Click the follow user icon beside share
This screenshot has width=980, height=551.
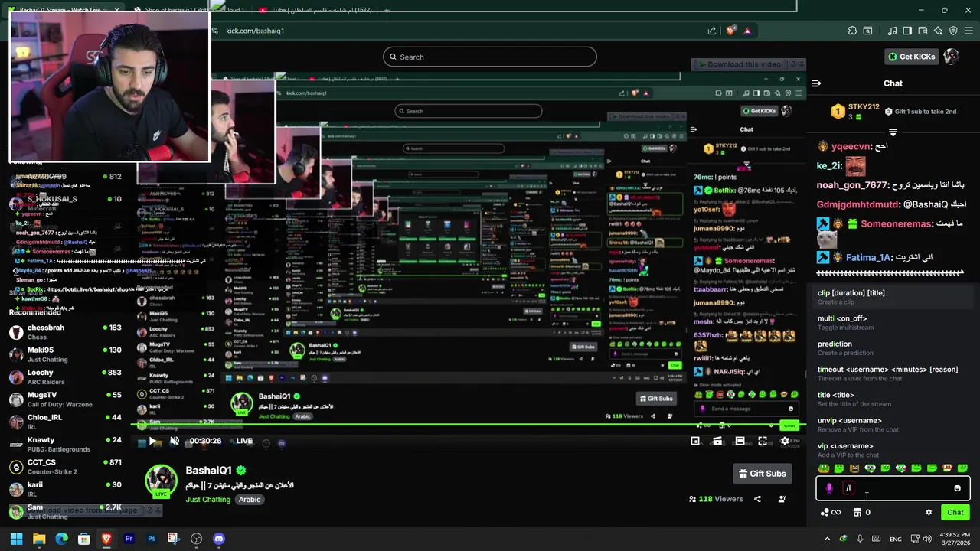pos(782,499)
